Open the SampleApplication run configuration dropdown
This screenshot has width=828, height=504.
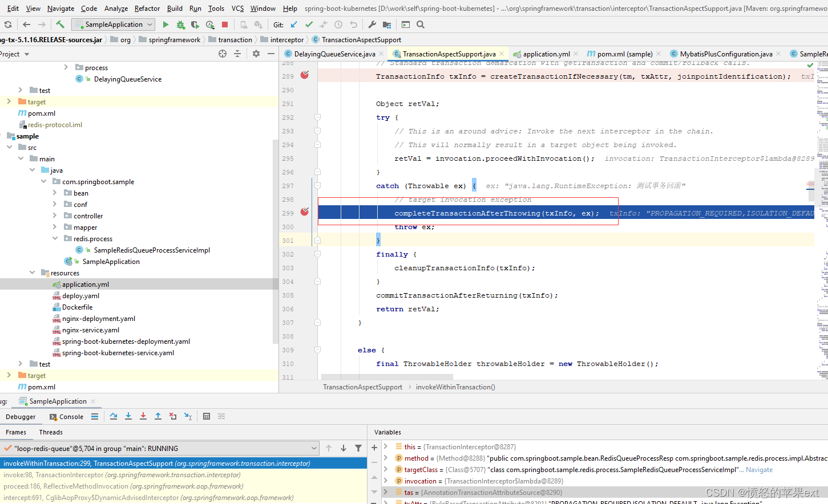114,25
